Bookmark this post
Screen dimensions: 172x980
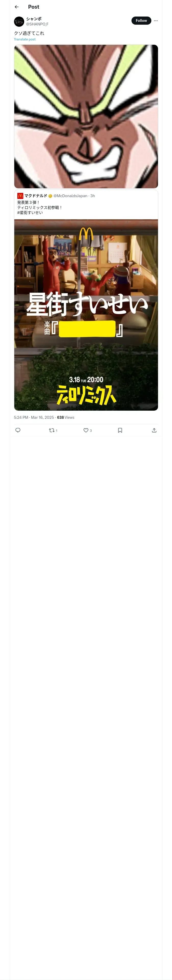pyautogui.click(x=120, y=430)
